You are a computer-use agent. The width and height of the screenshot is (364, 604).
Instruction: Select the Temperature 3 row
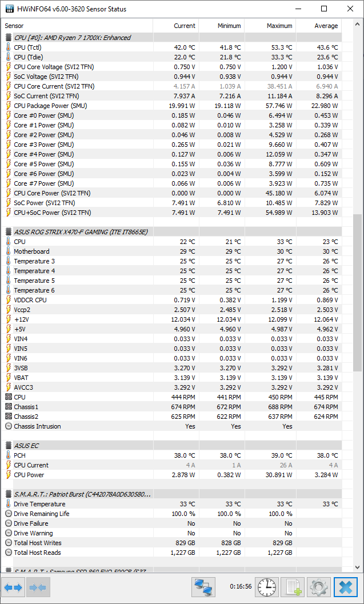pyautogui.click(x=172, y=261)
